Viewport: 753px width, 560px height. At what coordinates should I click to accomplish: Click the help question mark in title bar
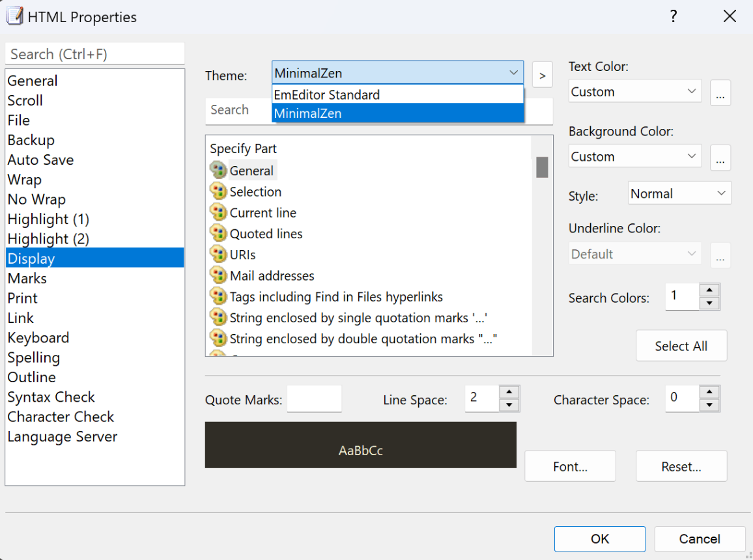674,16
